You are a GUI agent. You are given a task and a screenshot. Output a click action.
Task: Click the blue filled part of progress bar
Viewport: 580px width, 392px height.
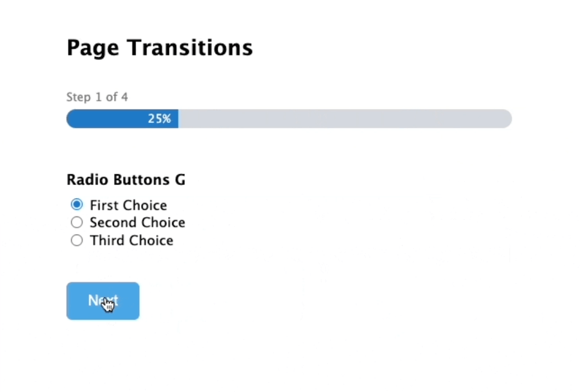(x=122, y=118)
